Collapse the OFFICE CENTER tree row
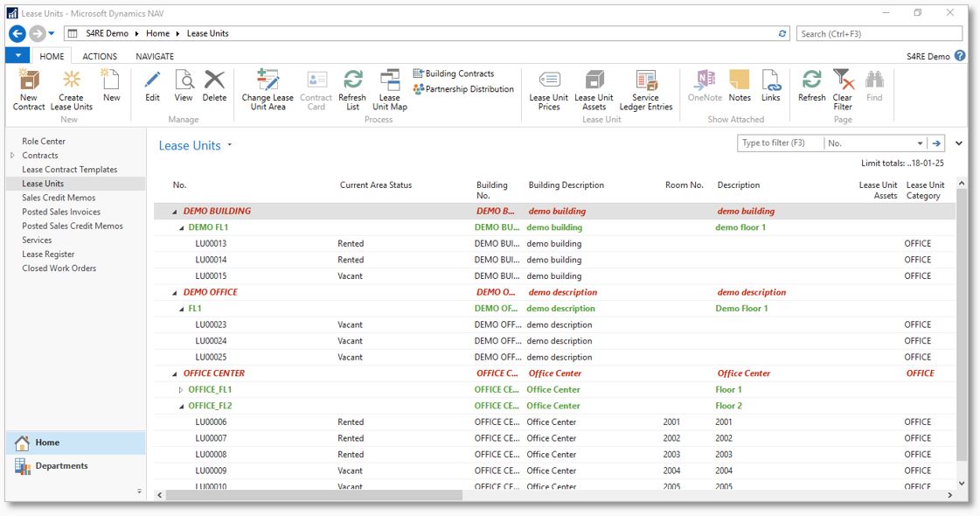 pos(174,374)
